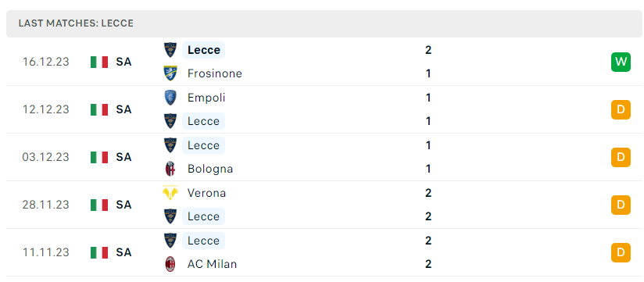Image resolution: width=644 pixels, height=282 pixels.
Task: Click the AC Milan club crest
Action: click(170, 264)
